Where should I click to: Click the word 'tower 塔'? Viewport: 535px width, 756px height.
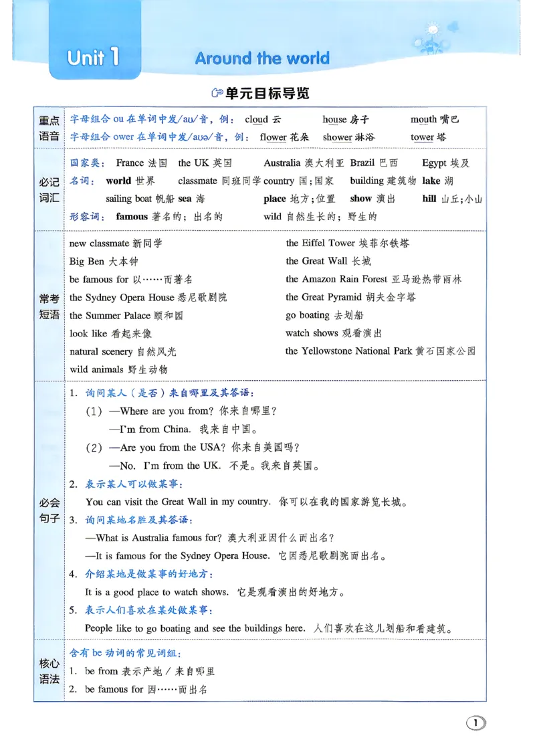click(x=429, y=137)
